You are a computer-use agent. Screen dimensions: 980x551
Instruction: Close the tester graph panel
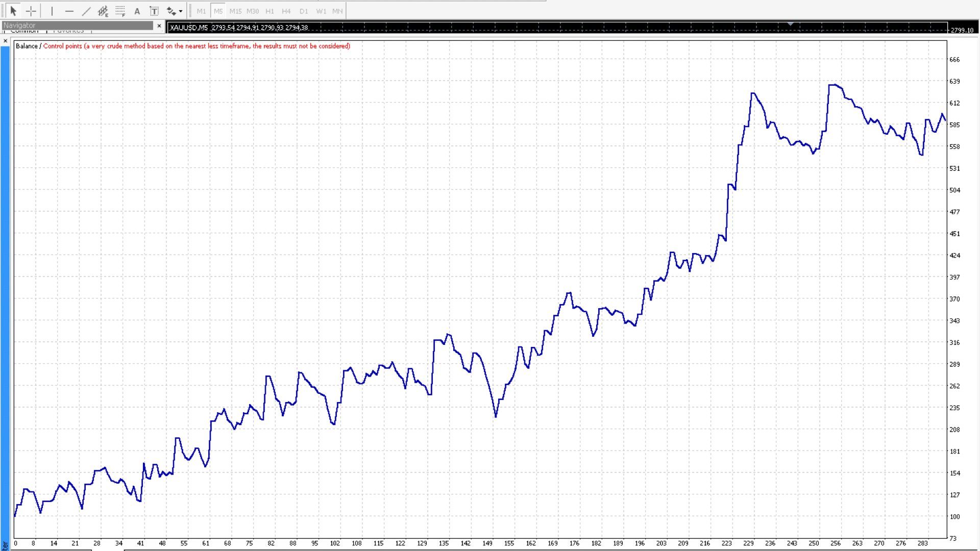coord(6,41)
